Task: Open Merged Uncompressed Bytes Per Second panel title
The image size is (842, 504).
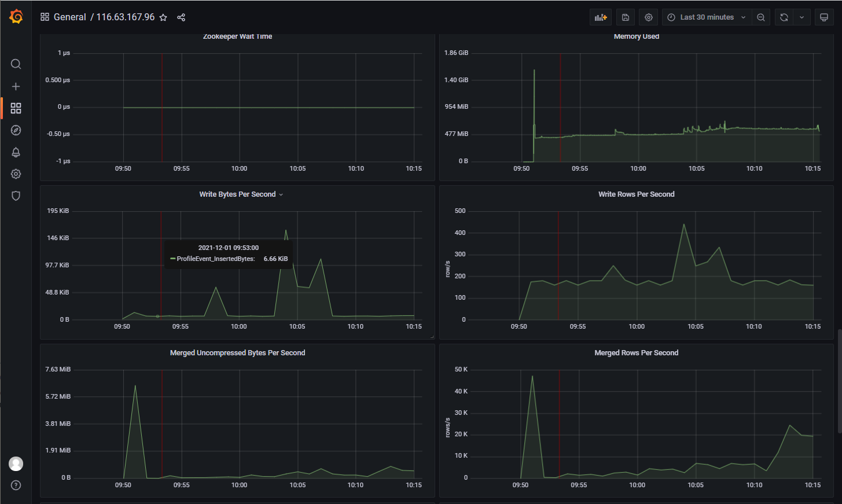Action: click(x=237, y=353)
